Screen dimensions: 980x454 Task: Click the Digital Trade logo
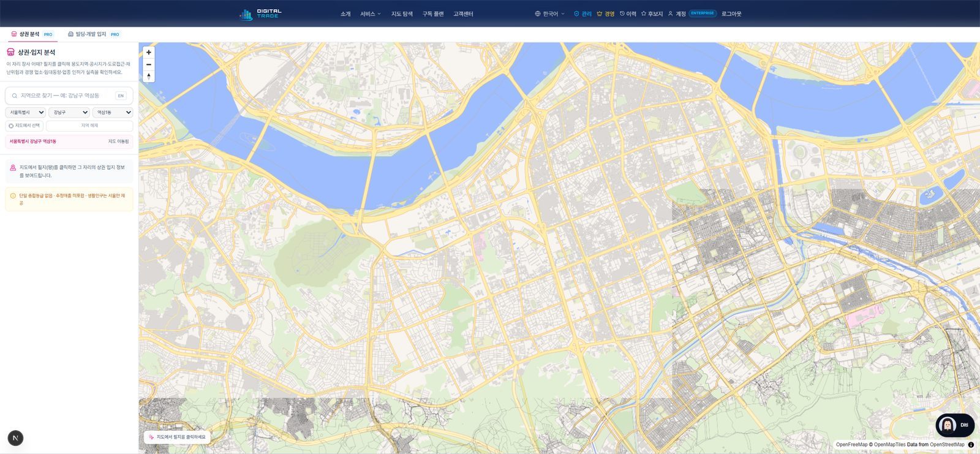tap(260, 13)
